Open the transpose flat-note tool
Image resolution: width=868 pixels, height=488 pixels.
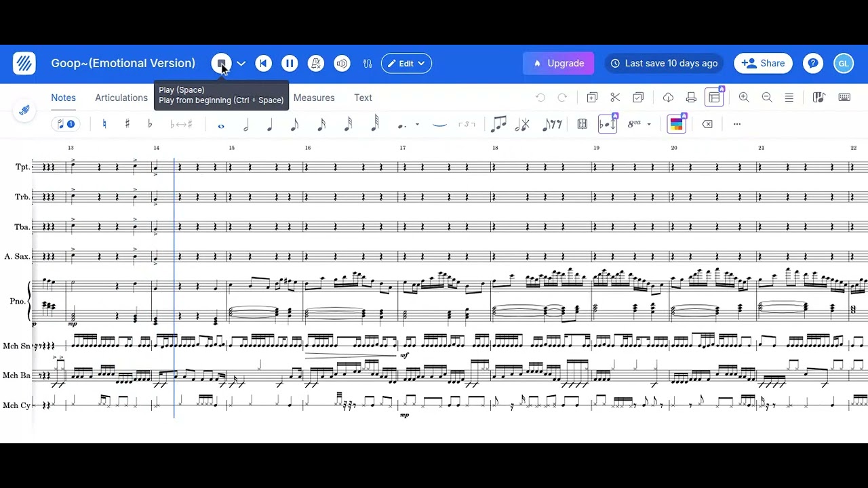(x=608, y=124)
